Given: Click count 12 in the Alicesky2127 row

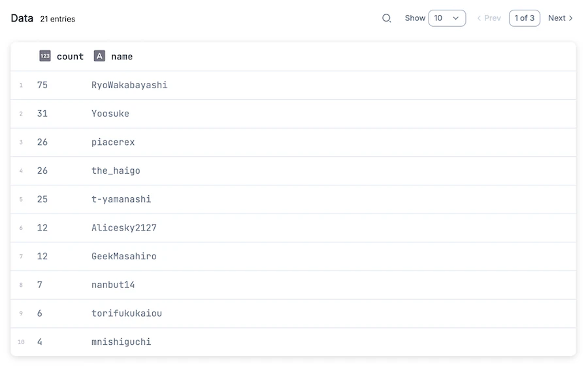Looking at the screenshot, I should [42, 228].
